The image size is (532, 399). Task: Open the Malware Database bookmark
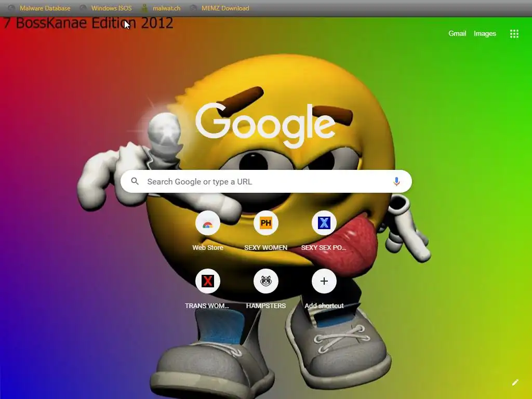[x=39, y=8]
